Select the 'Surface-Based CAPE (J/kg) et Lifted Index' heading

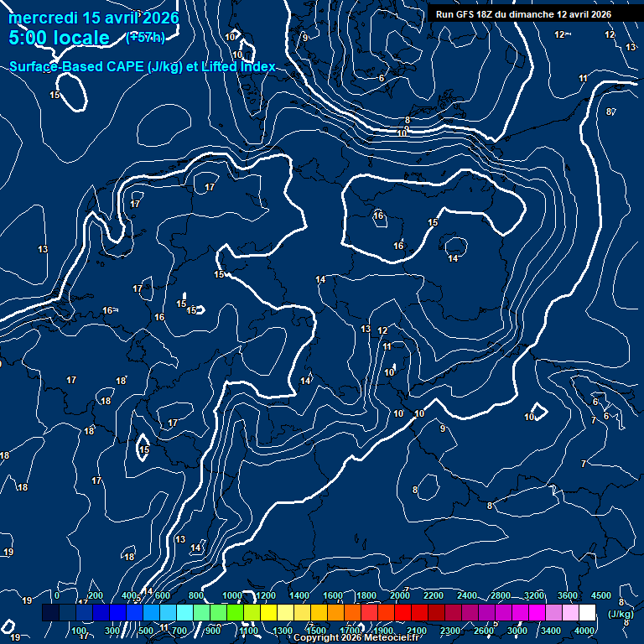tap(143, 66)
